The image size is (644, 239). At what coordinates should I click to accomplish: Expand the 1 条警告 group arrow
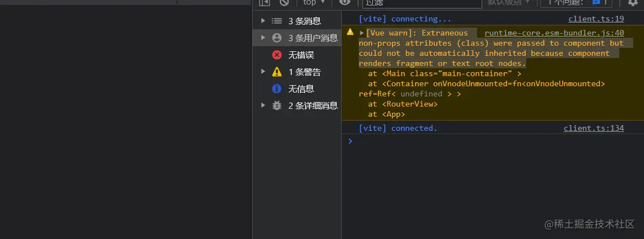(x=262, y=72)
